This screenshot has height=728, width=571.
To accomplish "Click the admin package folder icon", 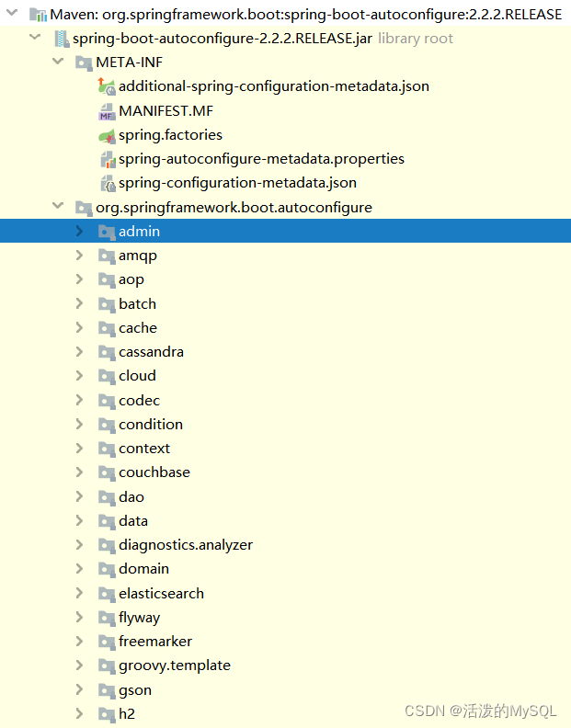I will [x=107, y=232].
